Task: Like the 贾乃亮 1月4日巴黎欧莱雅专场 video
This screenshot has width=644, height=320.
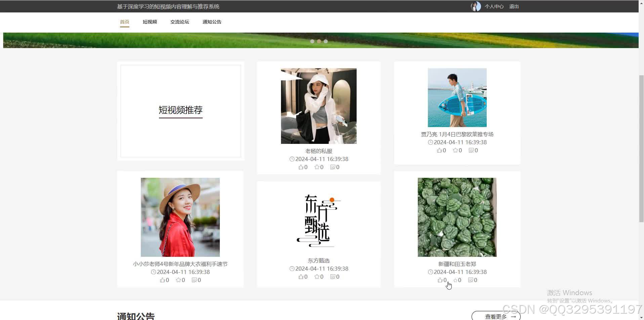Action: coord(439,150)
